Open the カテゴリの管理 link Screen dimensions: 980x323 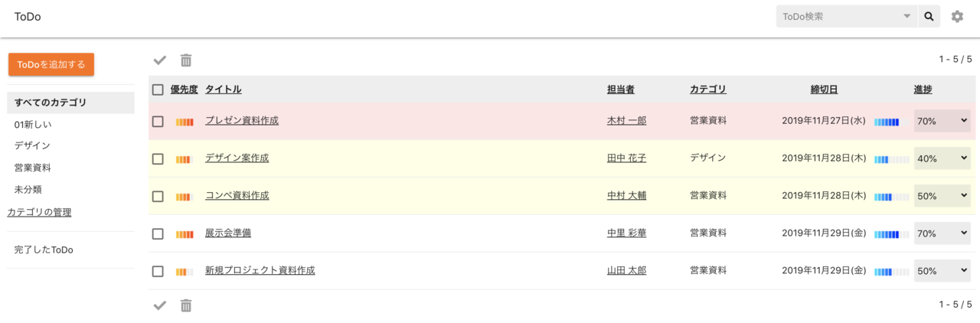click(x=39, y=212)
